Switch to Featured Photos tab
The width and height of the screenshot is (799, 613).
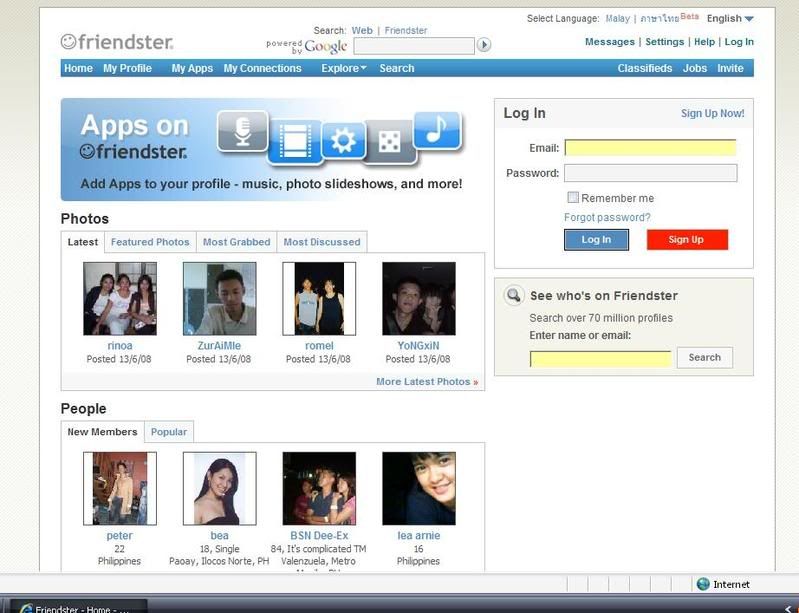click(150, 242)
